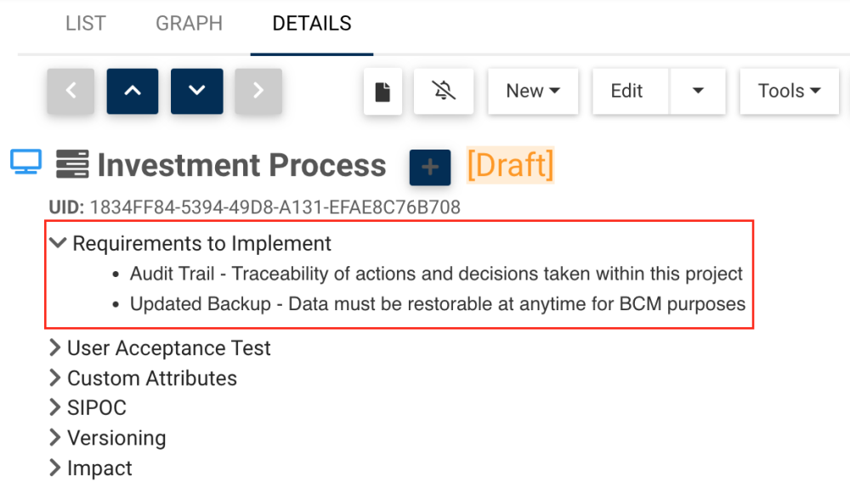Click the server stack icon beside title
Viewport: 850px width, 504px height.
pos(73,164)
